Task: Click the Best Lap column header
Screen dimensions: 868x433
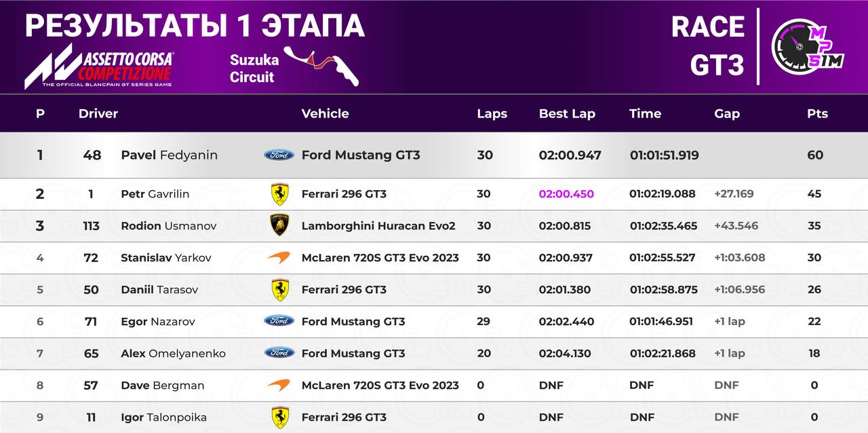Action: pyautogui.click(x=567, y=113)
